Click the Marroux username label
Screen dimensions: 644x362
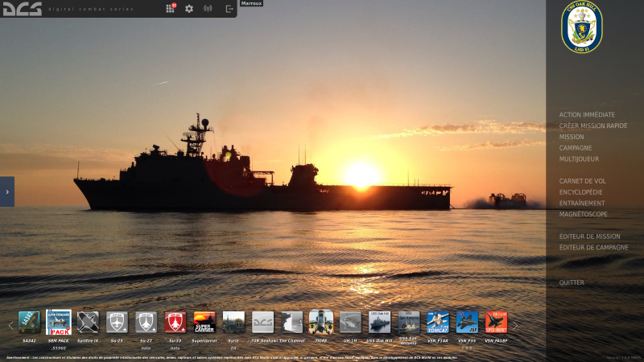pos(251,3)
